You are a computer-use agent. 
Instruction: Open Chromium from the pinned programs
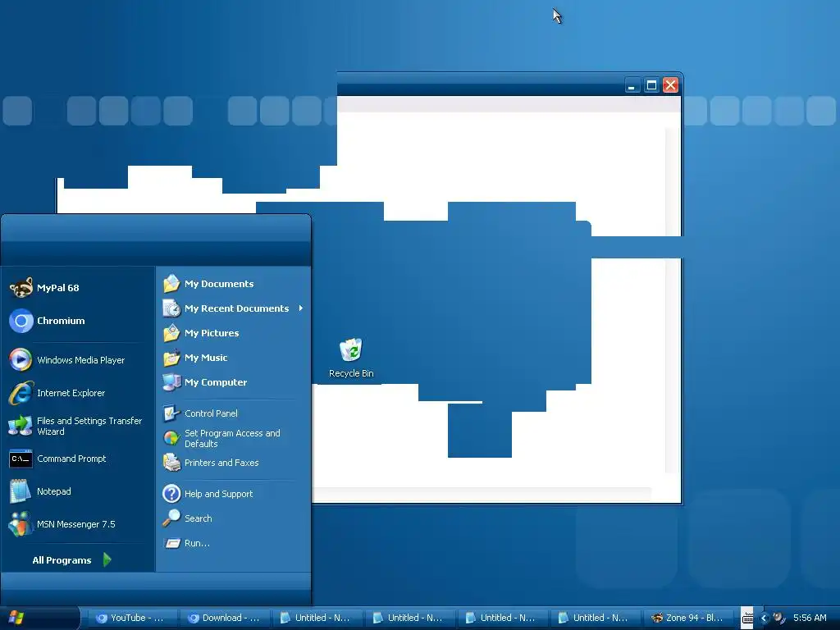pos(78,321)
